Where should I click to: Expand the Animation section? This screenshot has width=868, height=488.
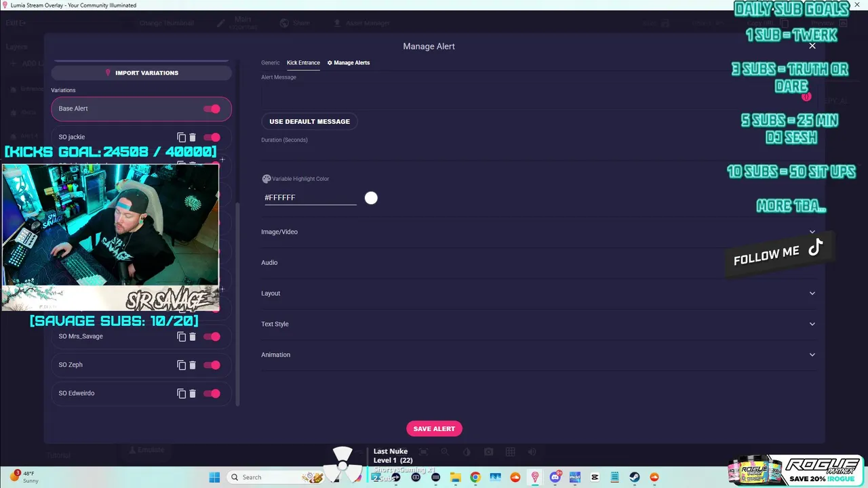(x=538, y=354)
